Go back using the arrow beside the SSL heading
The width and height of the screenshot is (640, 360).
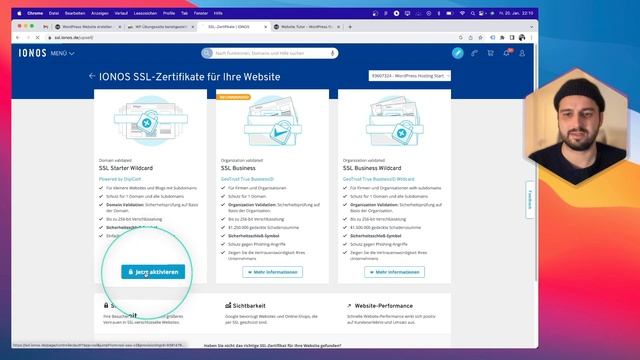pyautogui.click(x=92, y=76)
